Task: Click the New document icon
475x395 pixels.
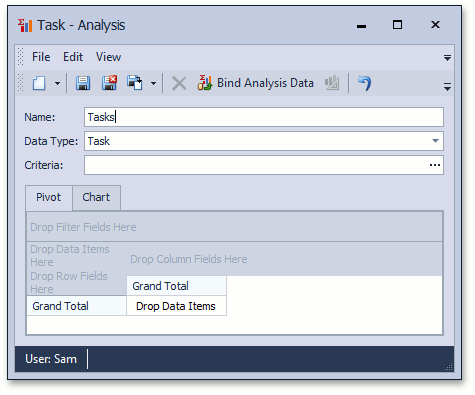Action: pos(39,83)
